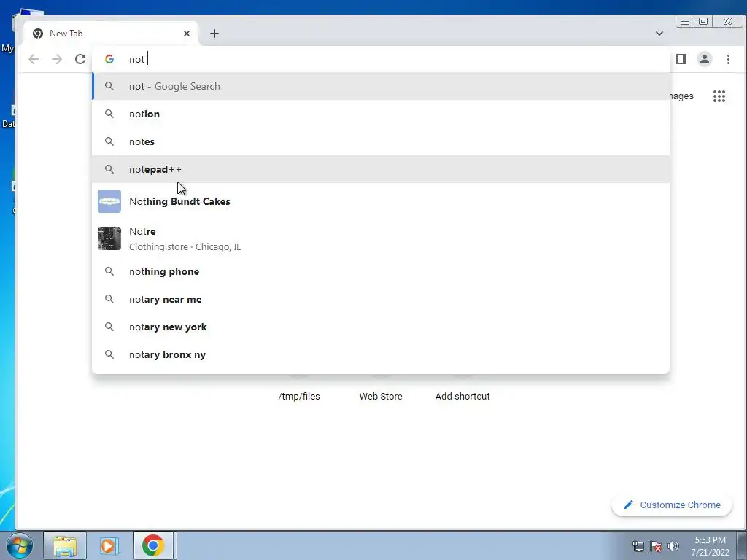Open Windows Explorer from the taskbar

click(x=65, y=545)
